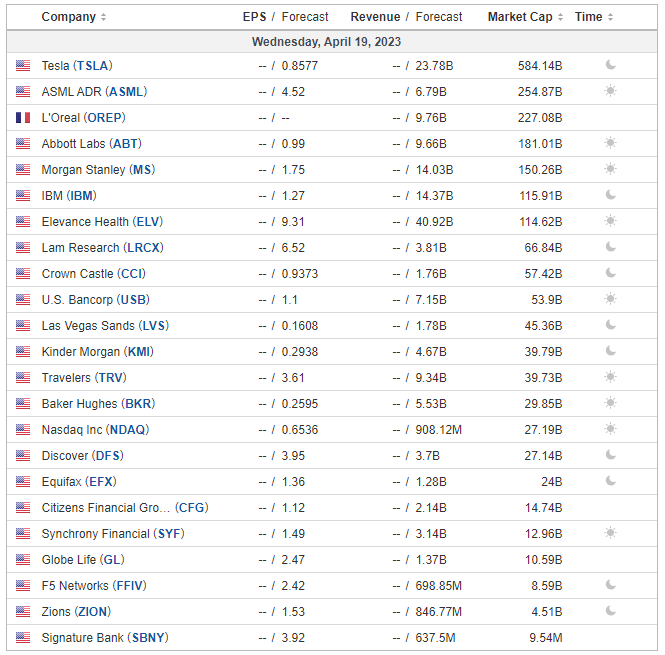Open the Citizens Financial Gro... (CFG) link
665x655 pixels.
(125, 508)
